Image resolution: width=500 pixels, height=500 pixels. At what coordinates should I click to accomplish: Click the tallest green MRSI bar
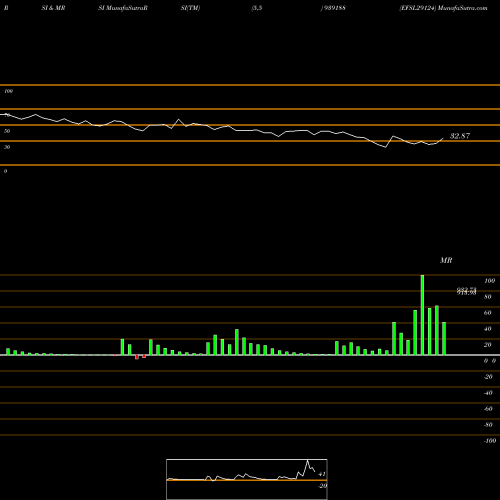422,315
